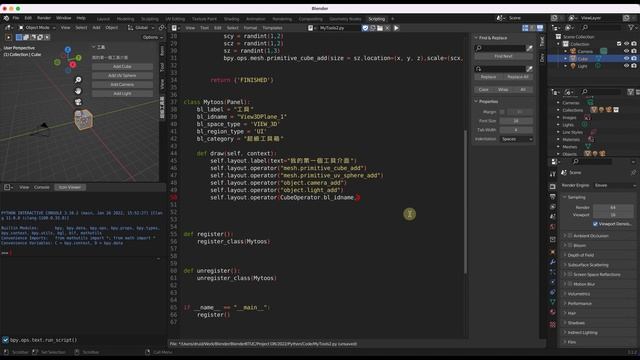Click the Add Cube button
The width and height of the screenshot is (640, 360).
tap(122, 67)
